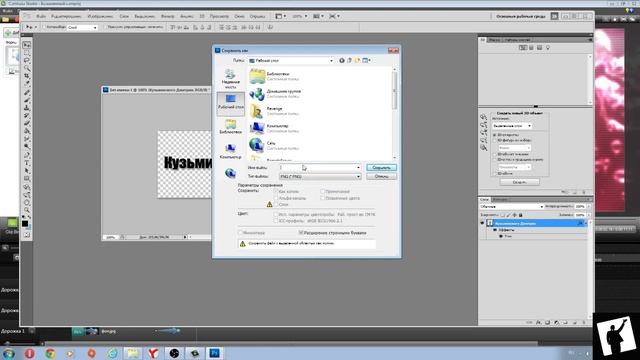This screenshot has height=360, width=640.
Task: Click the 'Отмена' button
Action: coord(381,177)
